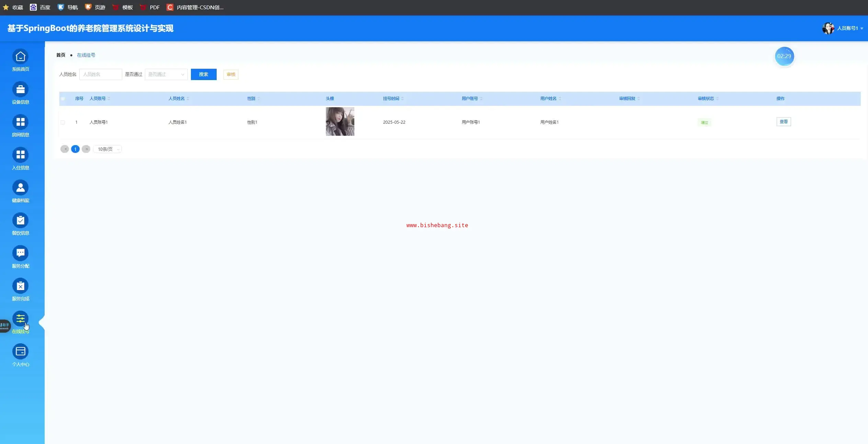Click 首页 breadcrumb link

click(61, 55)
